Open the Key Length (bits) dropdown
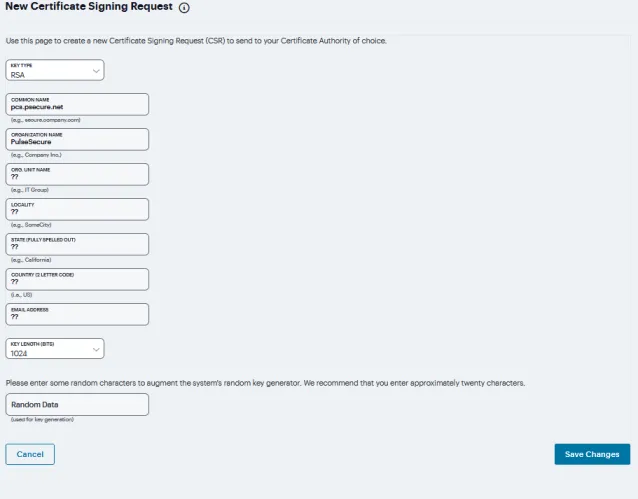The width and height of the screenshot is (638, 499). (x=55, y=348)
